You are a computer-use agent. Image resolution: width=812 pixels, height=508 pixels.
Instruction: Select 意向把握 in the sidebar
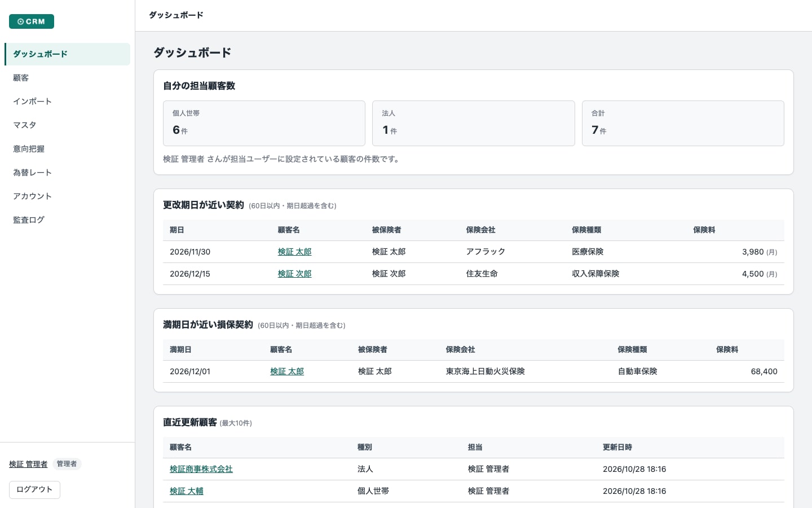point(67,149)
